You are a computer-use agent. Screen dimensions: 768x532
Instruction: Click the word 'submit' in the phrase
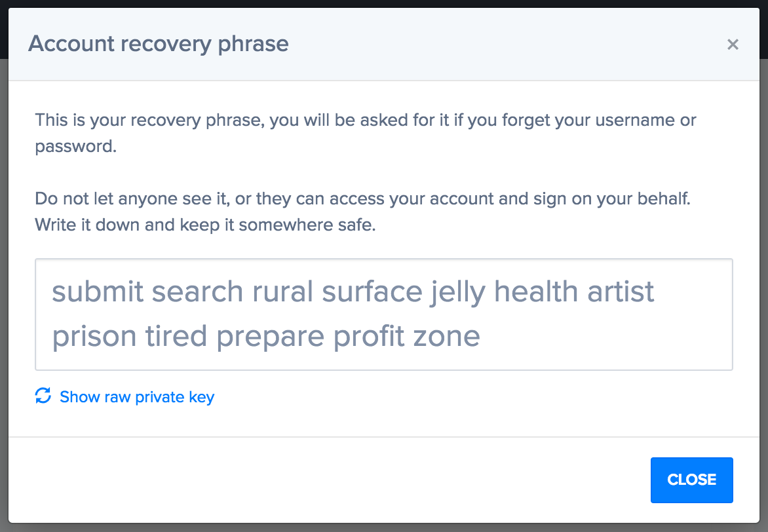pos(98,292)
